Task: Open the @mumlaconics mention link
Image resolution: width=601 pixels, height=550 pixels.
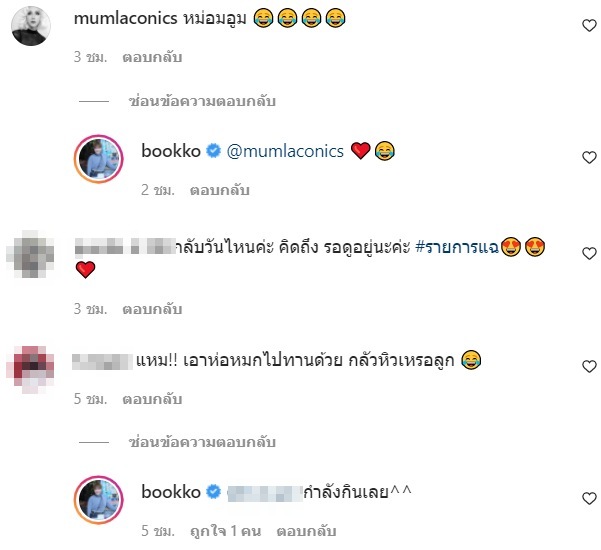Action: (x=285, y=151)
